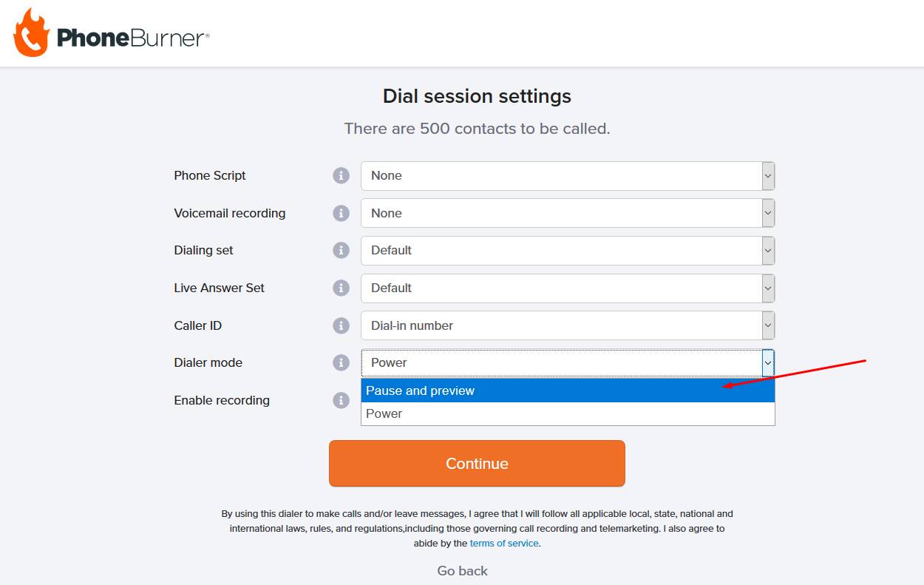Click the orange Continue button
924x585 pixels.
click(477, 464)
